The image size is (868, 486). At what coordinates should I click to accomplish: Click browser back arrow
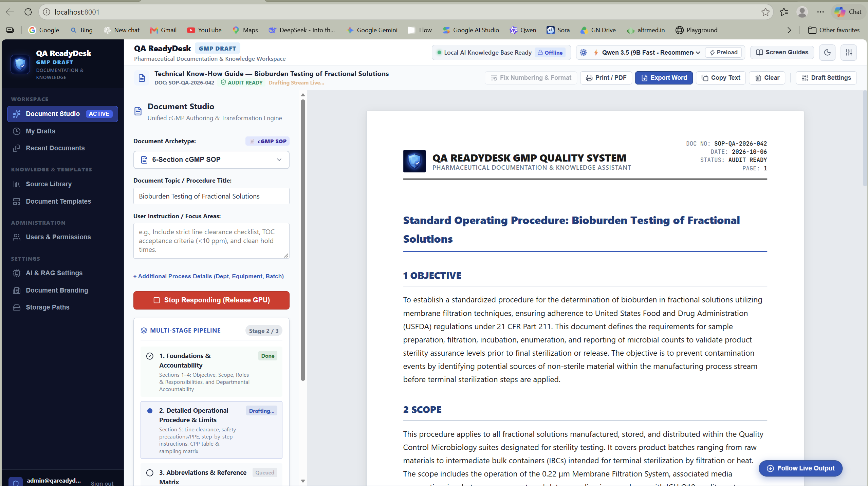coord(10,12)
